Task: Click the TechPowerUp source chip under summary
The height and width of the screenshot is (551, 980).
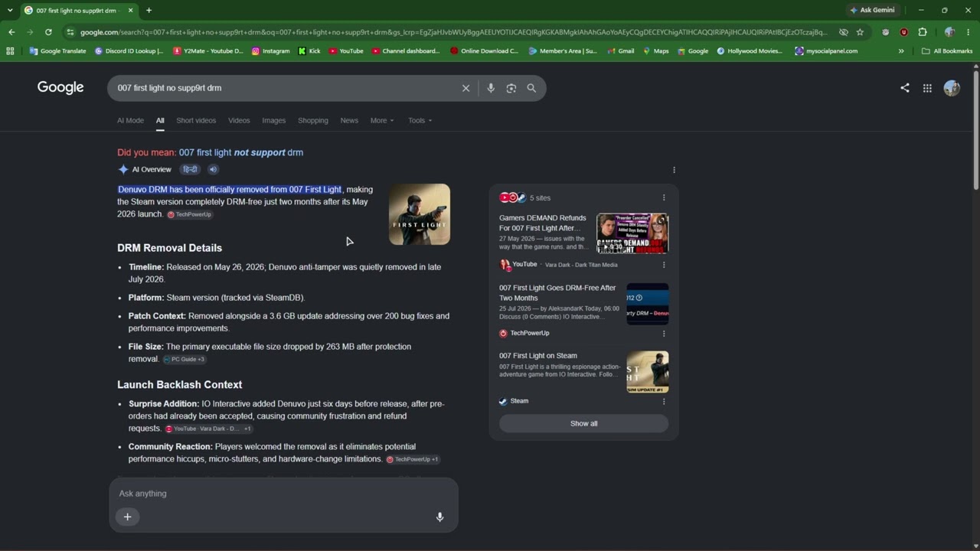Action: tap(189, 214)
